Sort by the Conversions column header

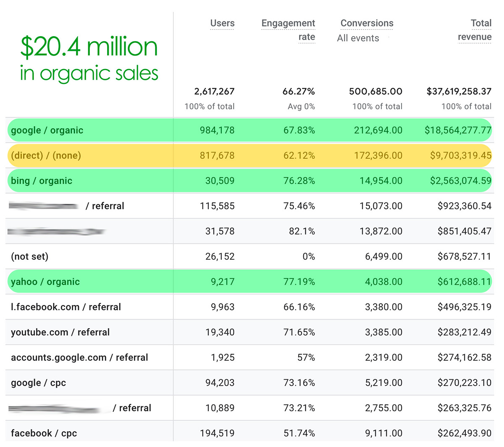367,24
